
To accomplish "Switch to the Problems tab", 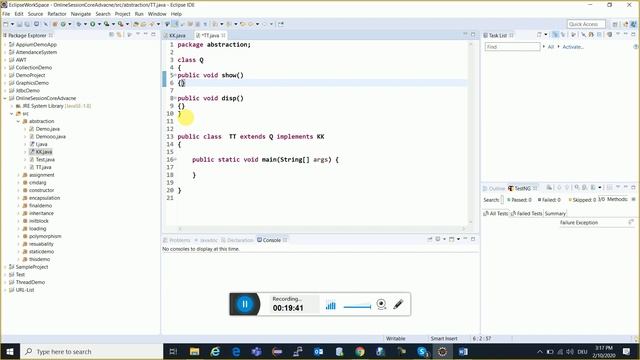I will pyautogui.click(x=177, y=240).
